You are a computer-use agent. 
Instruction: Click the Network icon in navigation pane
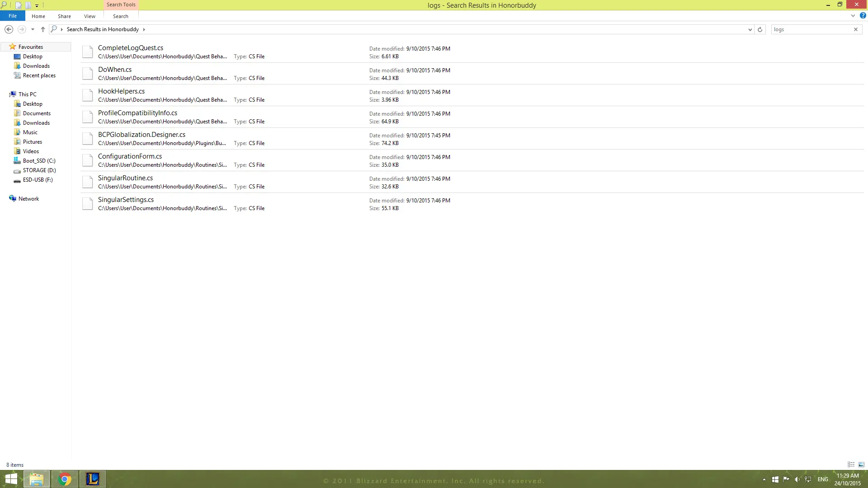13,198
